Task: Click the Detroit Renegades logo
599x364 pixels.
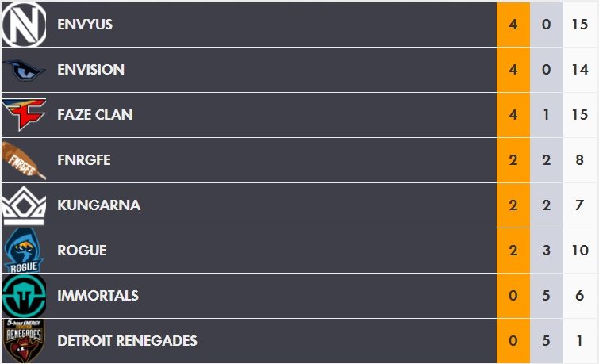Action: [23, 341]
